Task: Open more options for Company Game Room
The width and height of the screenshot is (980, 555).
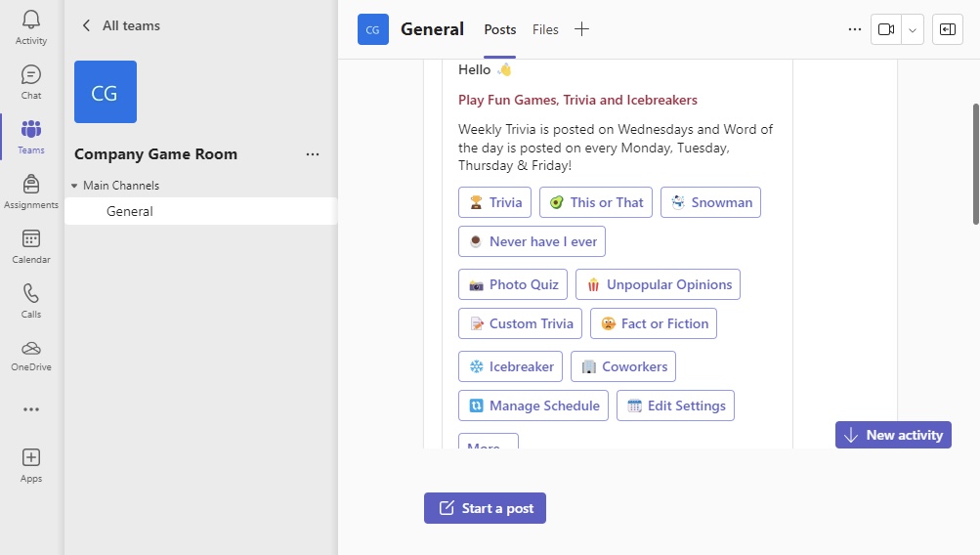Action: [x=313, y=154]
